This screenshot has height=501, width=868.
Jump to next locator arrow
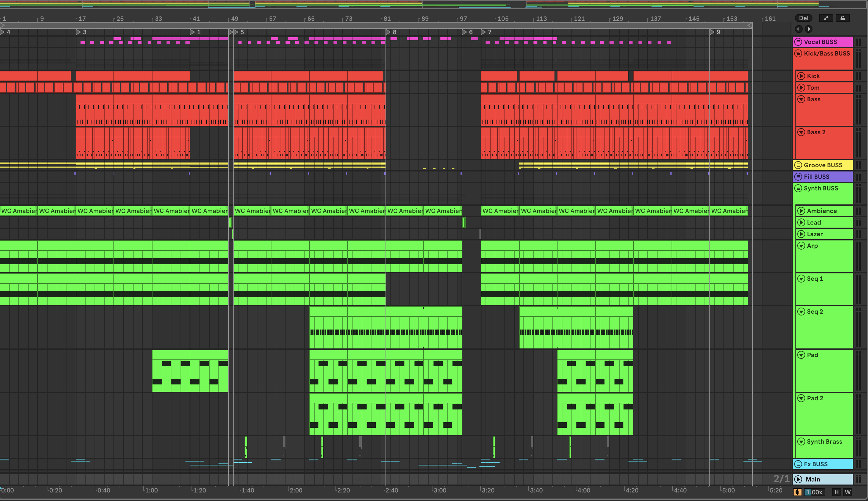click(x=809, y=29)
